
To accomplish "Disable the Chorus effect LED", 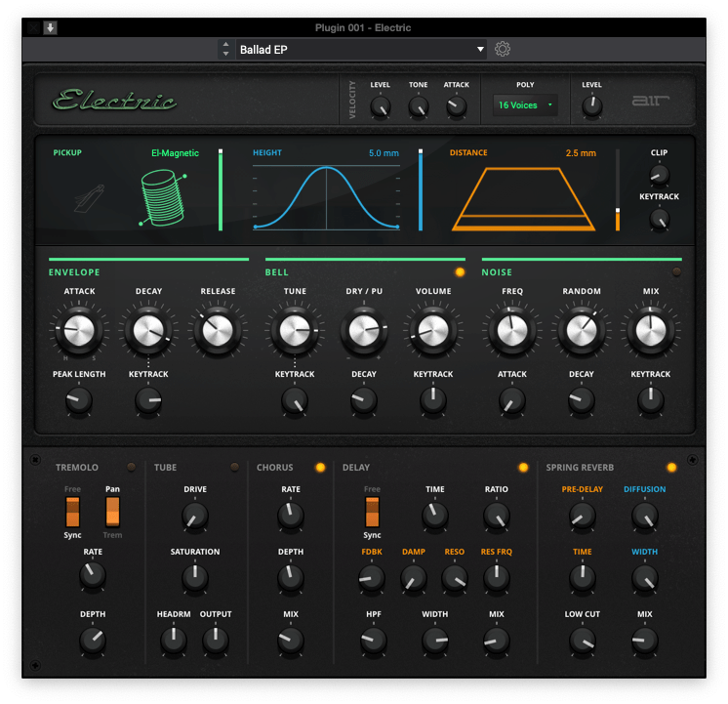I will point(320,467).
